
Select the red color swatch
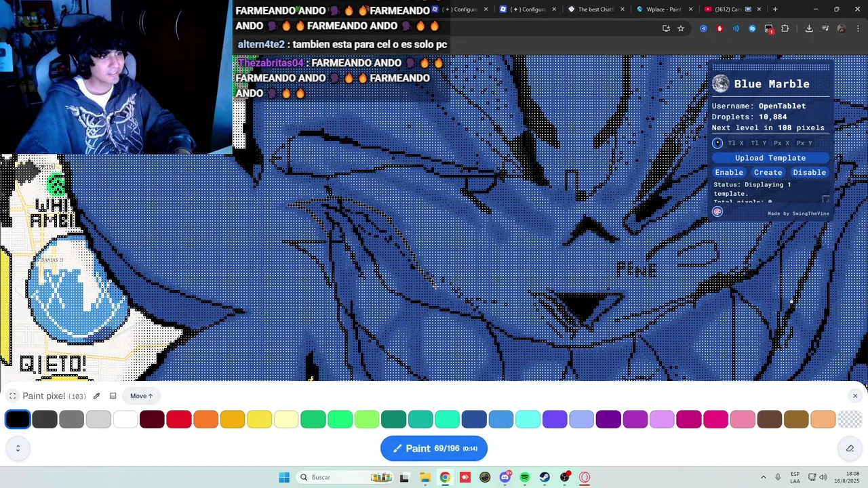pos(179,420)
